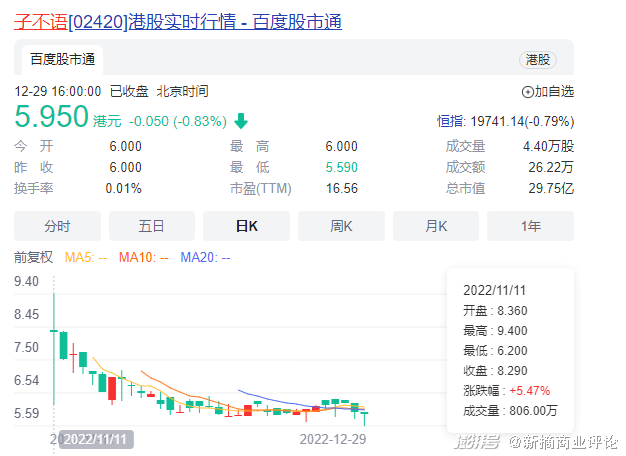Select the 1年 chart tab
Image resolution: width=626 pixels, height=456 pixels.
(531, 226)
